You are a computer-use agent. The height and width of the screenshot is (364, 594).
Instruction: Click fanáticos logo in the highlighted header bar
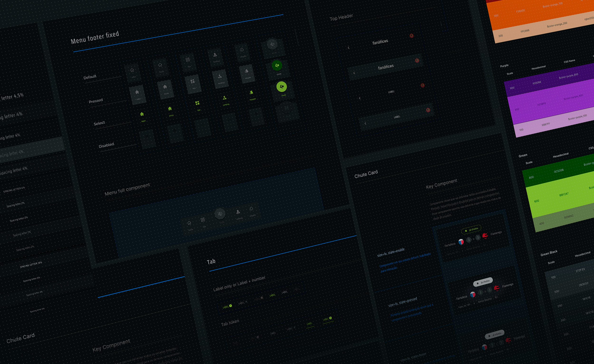click(386, 67)
